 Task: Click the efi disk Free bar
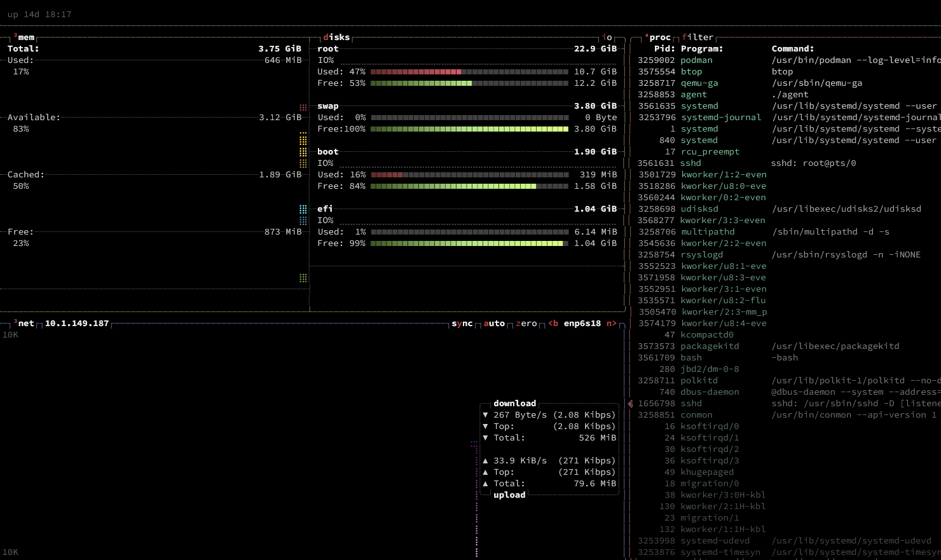pyautogui.click(x=470, y=243)
